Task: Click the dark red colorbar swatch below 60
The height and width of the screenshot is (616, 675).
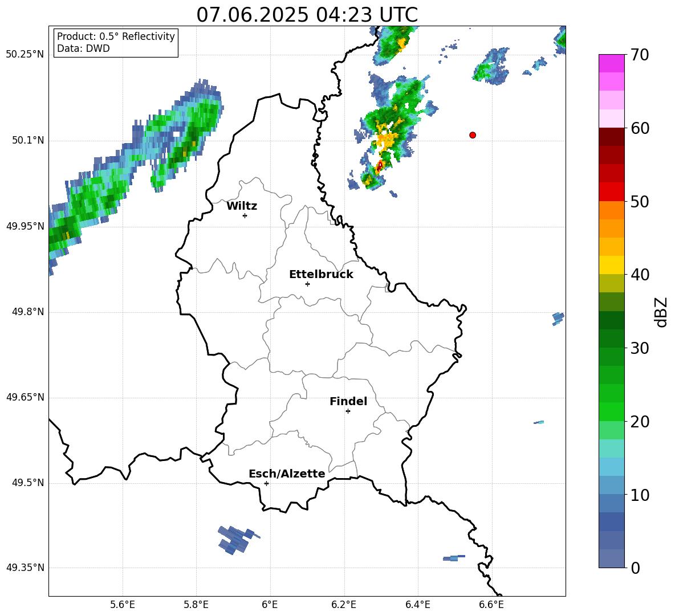Action: (611, 137)
